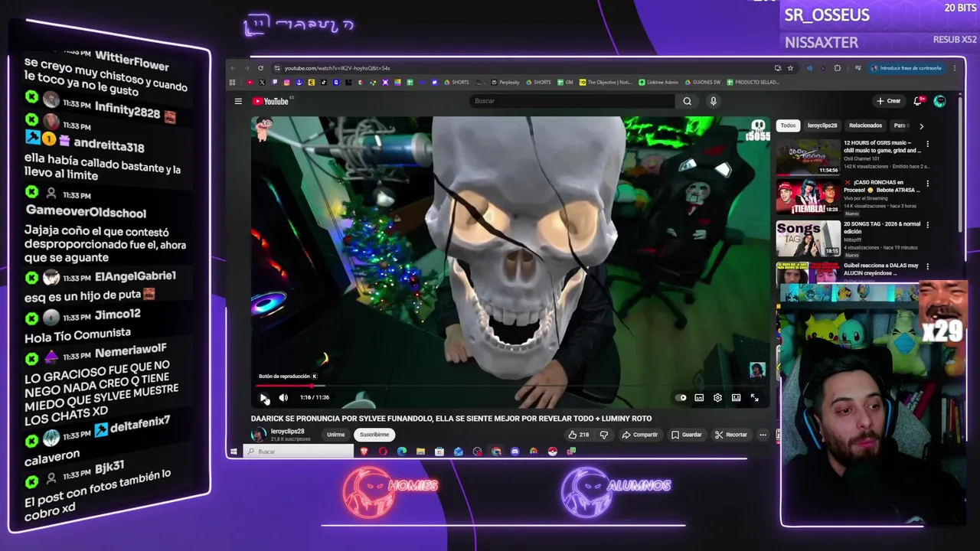The width and height of the screenshot is (980, 551).
Task: Open the 20 SONGS TAG video thumbnail
Action: (x=808, y=239)
